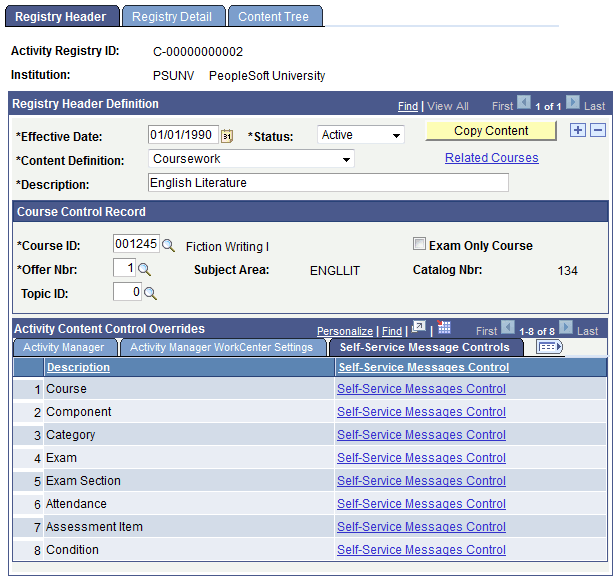616x581 pixels.
Task: Delete the current Registry Header Definition row
Action: tap(598, 130)
